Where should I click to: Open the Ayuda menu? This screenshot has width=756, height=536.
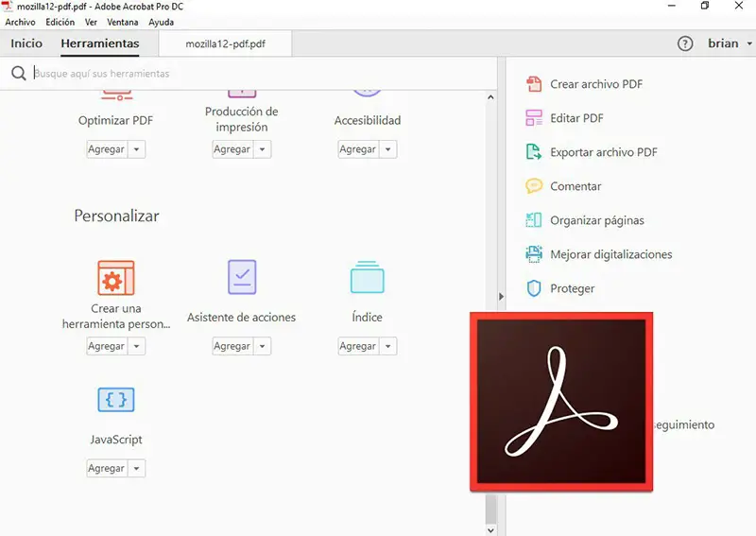coord(161,22)
